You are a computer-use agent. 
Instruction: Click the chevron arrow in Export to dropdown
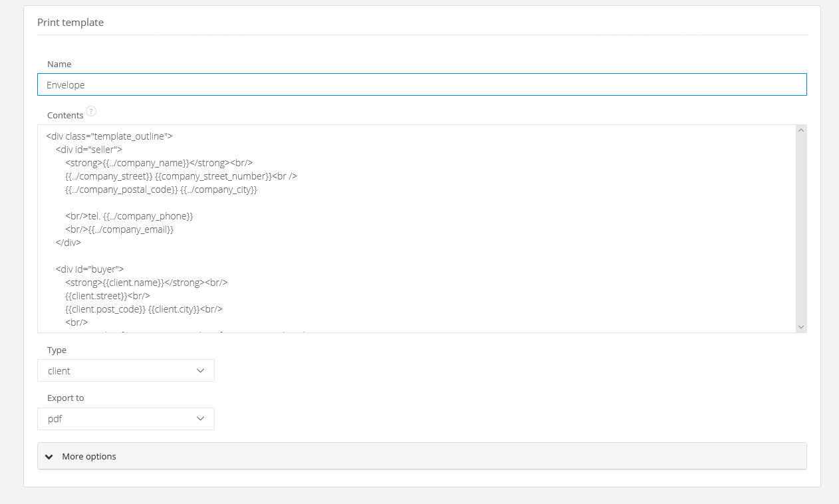(x=200, y=419)
